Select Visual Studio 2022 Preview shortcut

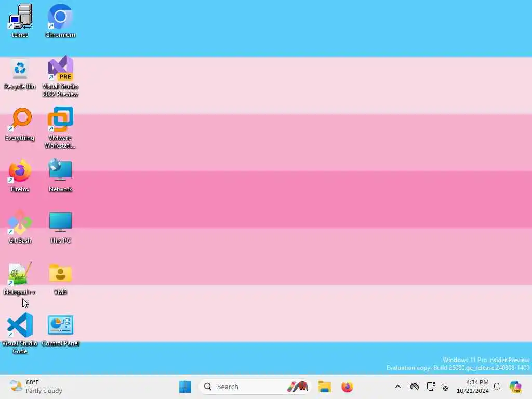point(60,77)
